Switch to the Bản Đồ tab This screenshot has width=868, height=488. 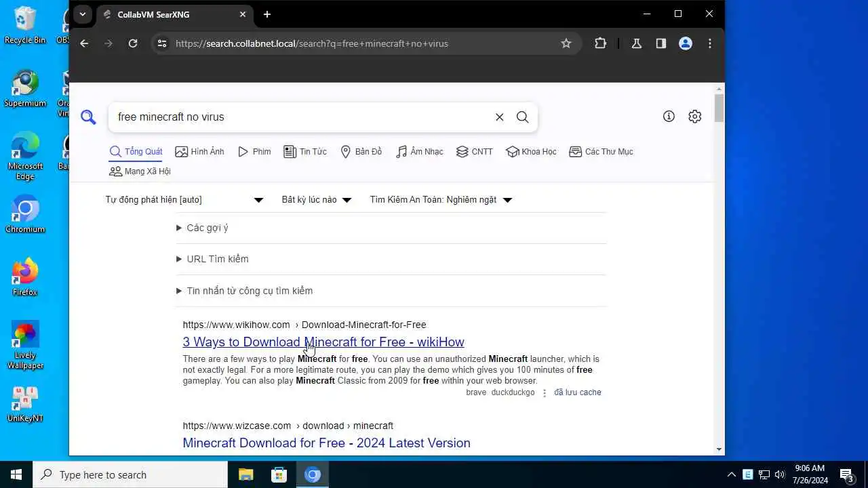pyautogui.click(x=361, y=152)
